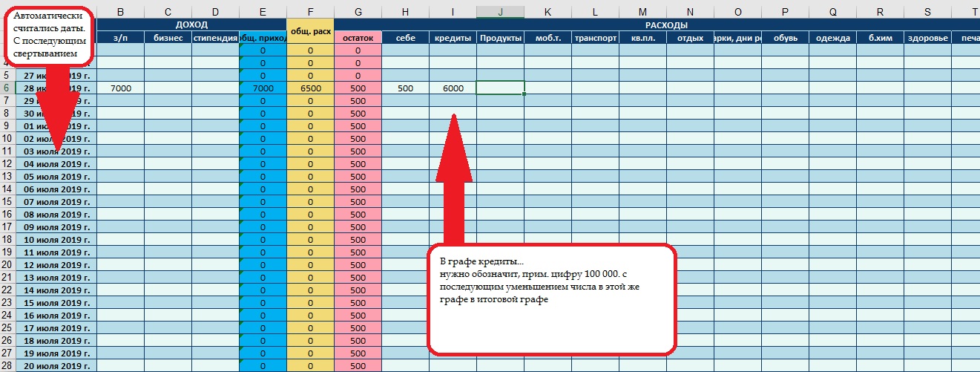Viewport: 980px width, 372px height.
Task: Click blue общ. приход zero in 15 июля row
Action: pyautogui.click(x=263, y=302)
